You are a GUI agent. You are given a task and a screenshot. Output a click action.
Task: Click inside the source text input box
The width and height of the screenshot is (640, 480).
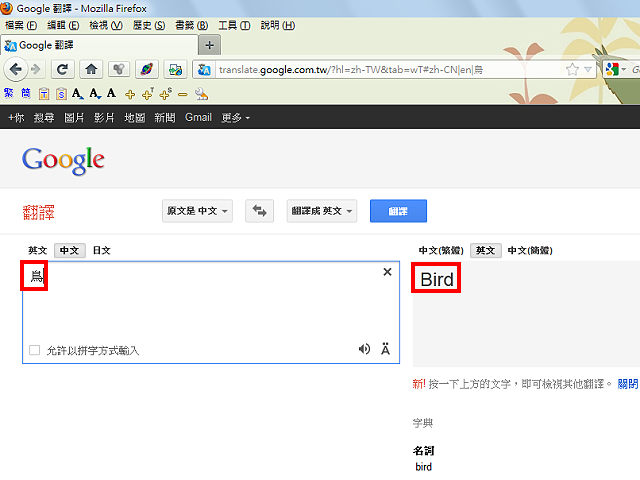[211, 312]
